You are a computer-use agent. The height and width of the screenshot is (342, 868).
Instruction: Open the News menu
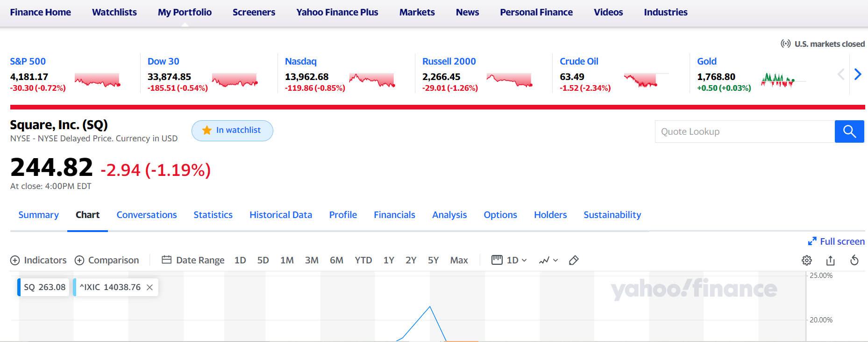[468, 12]
